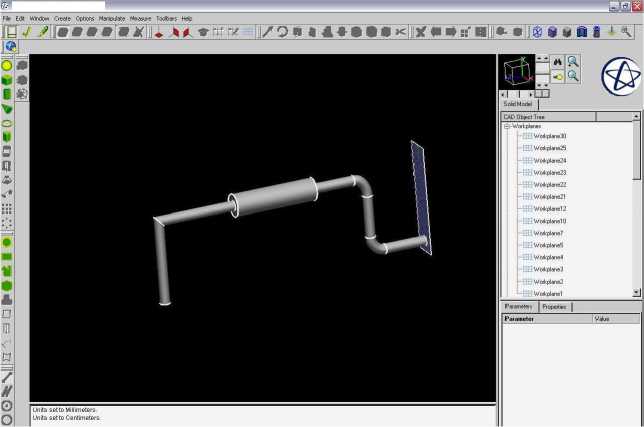The height and width of the screenshot is (427, 644).
Task: Select the Solid Model tab
Action: [x=518, y=104]
